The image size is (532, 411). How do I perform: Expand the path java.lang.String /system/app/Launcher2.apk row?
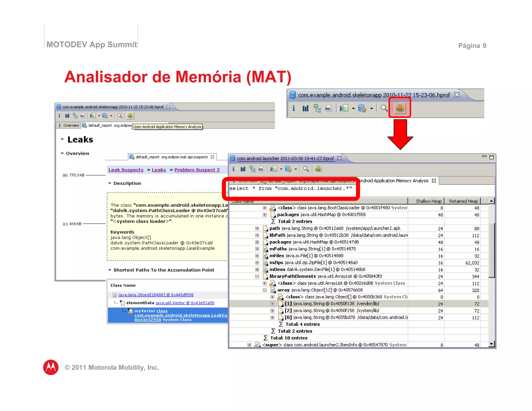tap(257, 228)
